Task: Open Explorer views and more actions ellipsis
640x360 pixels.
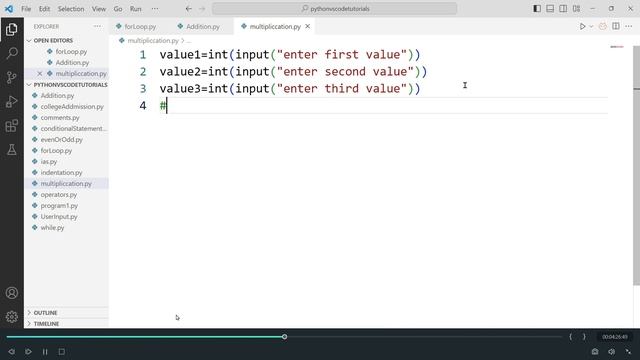Action: click(x=97, y=27)
